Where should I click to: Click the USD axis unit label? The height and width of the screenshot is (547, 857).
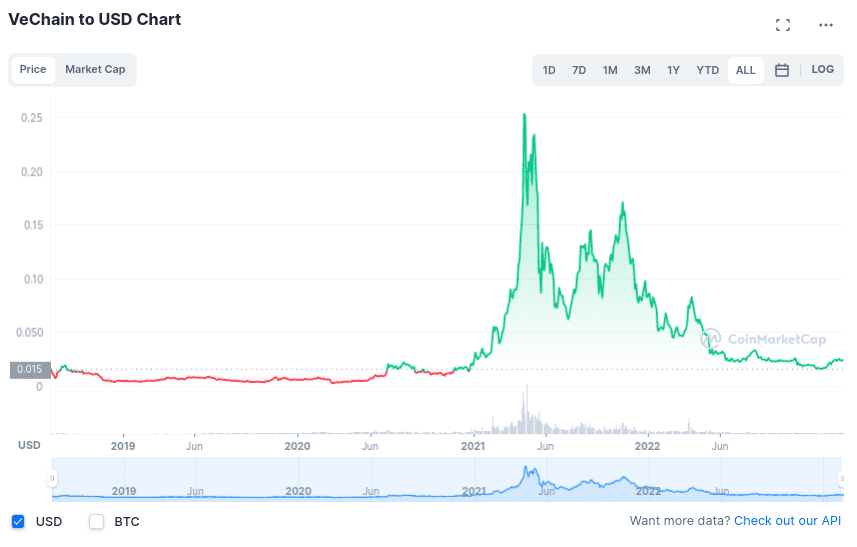[30, 445]
